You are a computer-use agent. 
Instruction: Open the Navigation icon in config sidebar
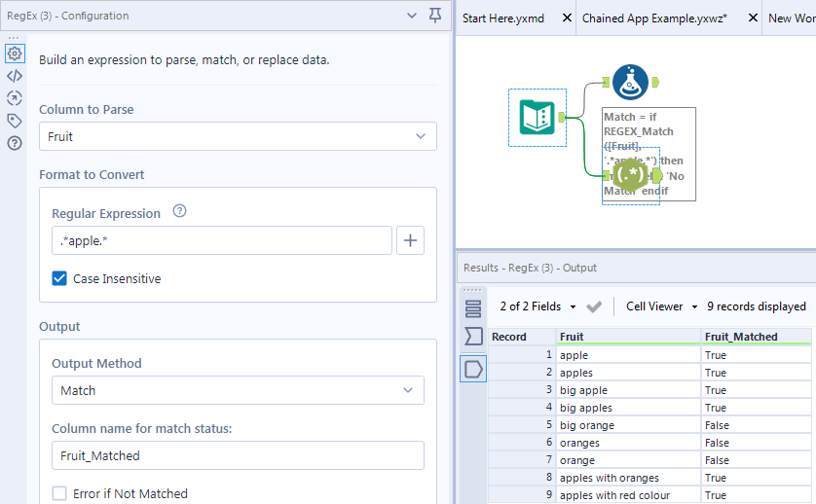point(15,97)
